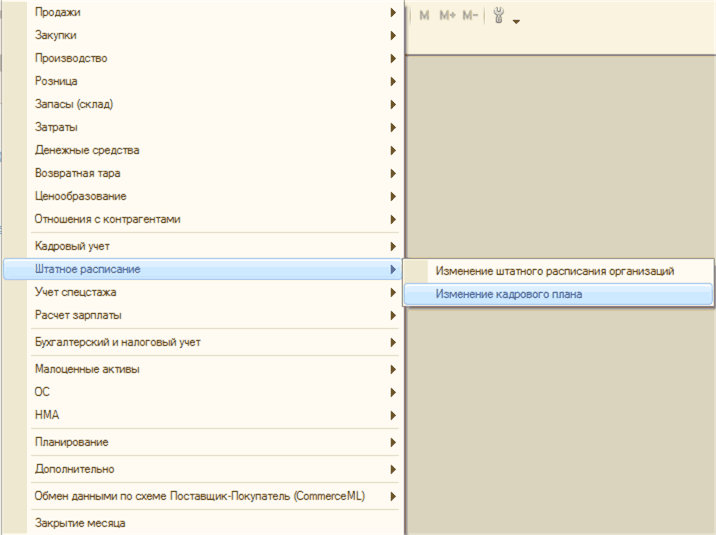Open the Продажи menu item

(58, 12)
